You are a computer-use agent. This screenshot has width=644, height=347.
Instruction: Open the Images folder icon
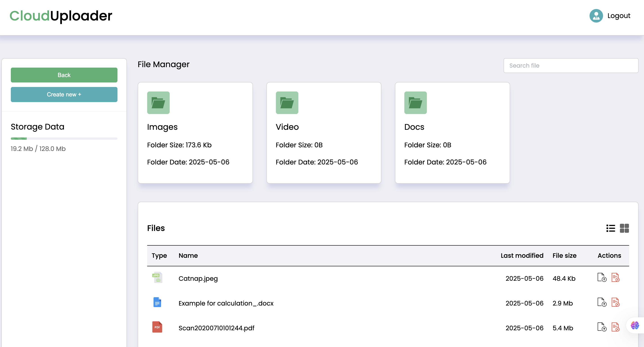tap(158, 103)
